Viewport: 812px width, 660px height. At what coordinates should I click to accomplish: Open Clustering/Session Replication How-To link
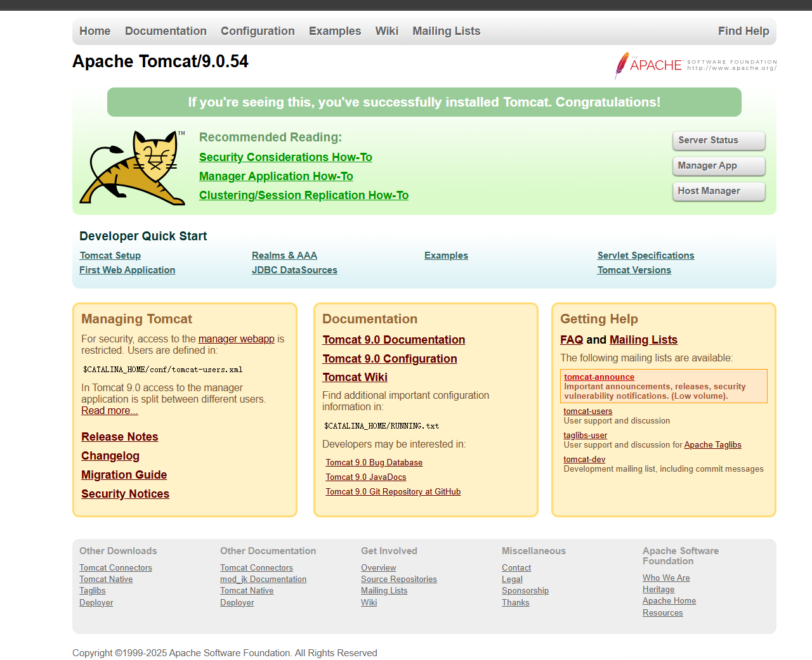point(304,195)
